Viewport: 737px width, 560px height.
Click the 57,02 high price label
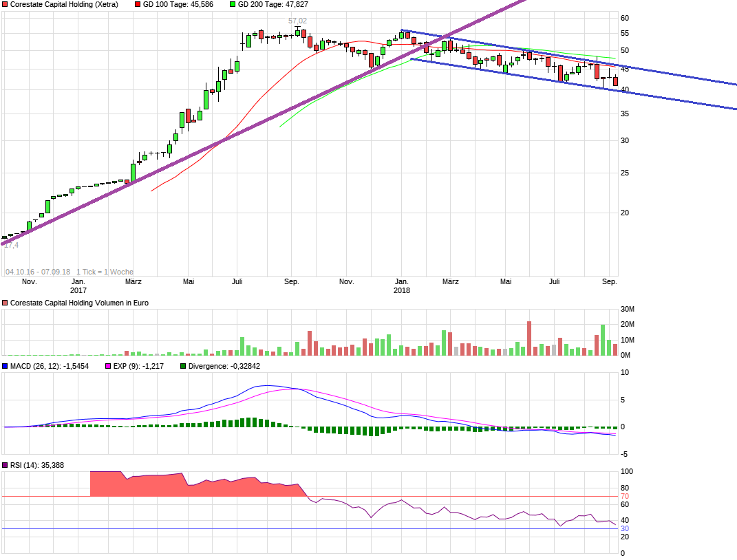tap(297, 20)
